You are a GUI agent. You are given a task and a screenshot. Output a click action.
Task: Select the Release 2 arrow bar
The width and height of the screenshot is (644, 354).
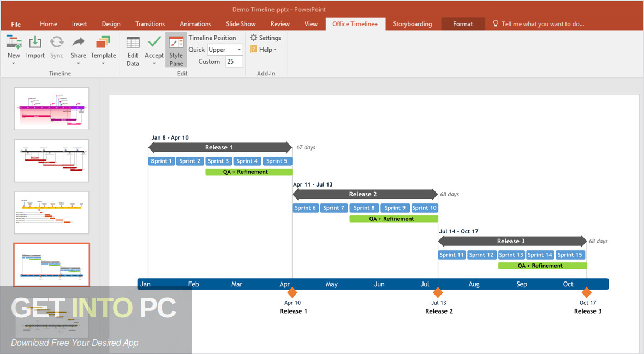(365, 194)
